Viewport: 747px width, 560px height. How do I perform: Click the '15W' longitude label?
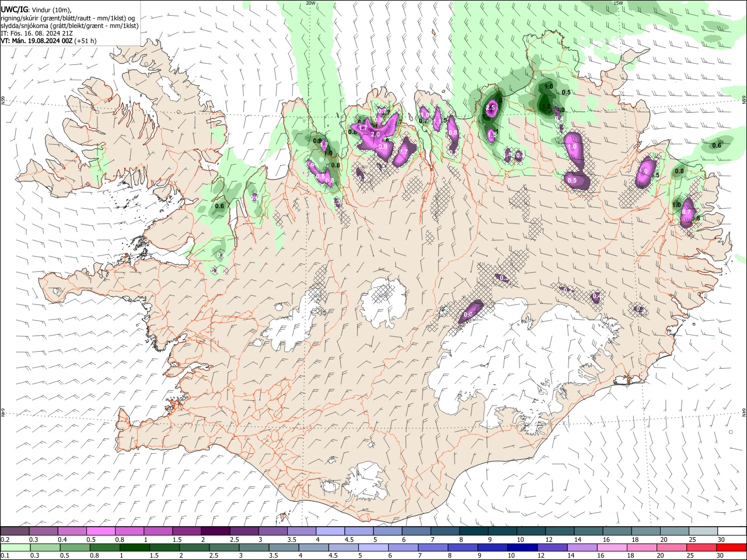pyautogui.click(x=618, y=3)
